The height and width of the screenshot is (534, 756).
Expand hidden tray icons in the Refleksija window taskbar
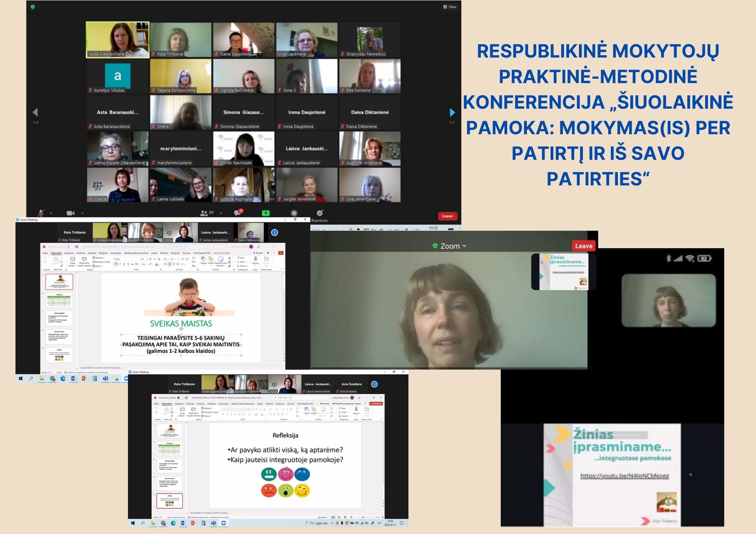pyautogui.click(x=332, y=523)
